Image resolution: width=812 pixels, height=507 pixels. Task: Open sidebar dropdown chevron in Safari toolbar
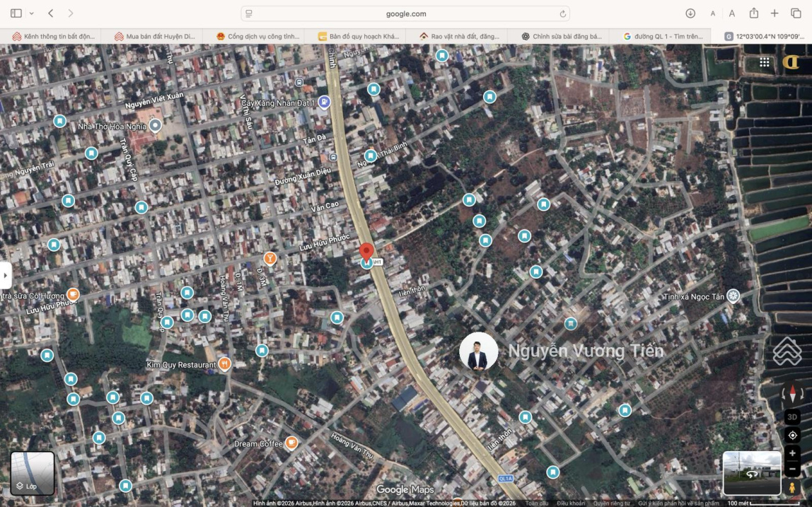31,13
